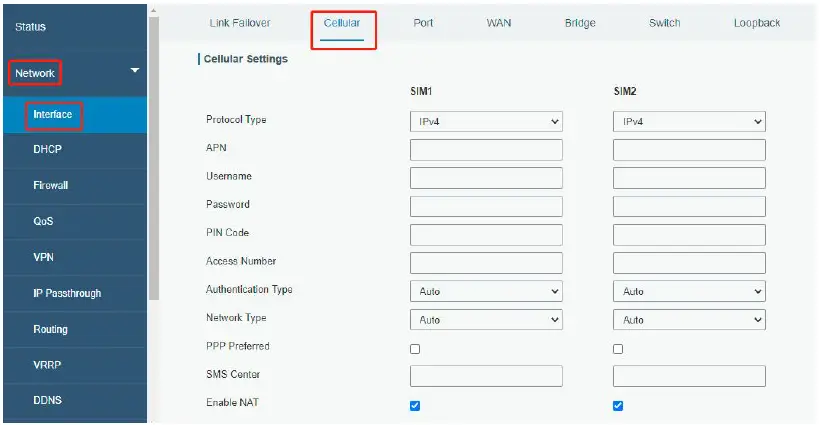Image resolution: width=820 pixels, height=425 pixels.
Task: Open the Link Failover tab
Action: point(240,23)
